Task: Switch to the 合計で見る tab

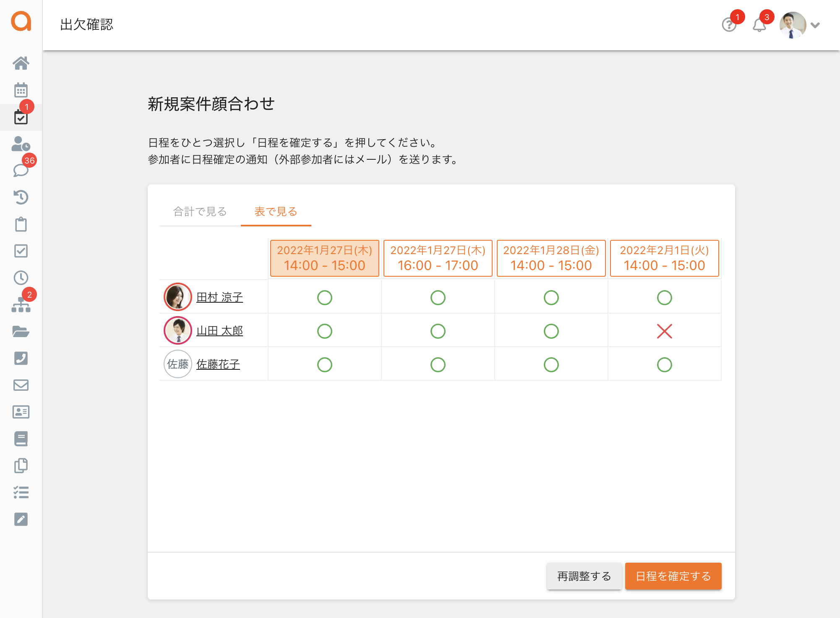Action: tap(200, 212)
